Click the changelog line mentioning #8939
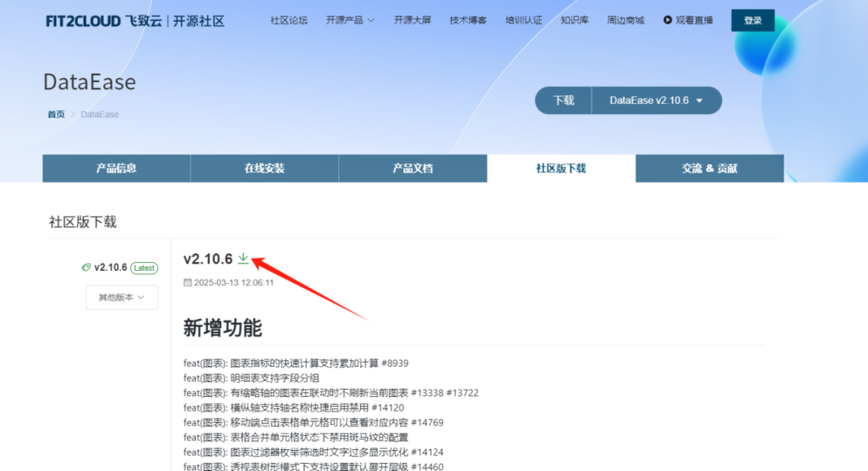 (x=296, y=363)
